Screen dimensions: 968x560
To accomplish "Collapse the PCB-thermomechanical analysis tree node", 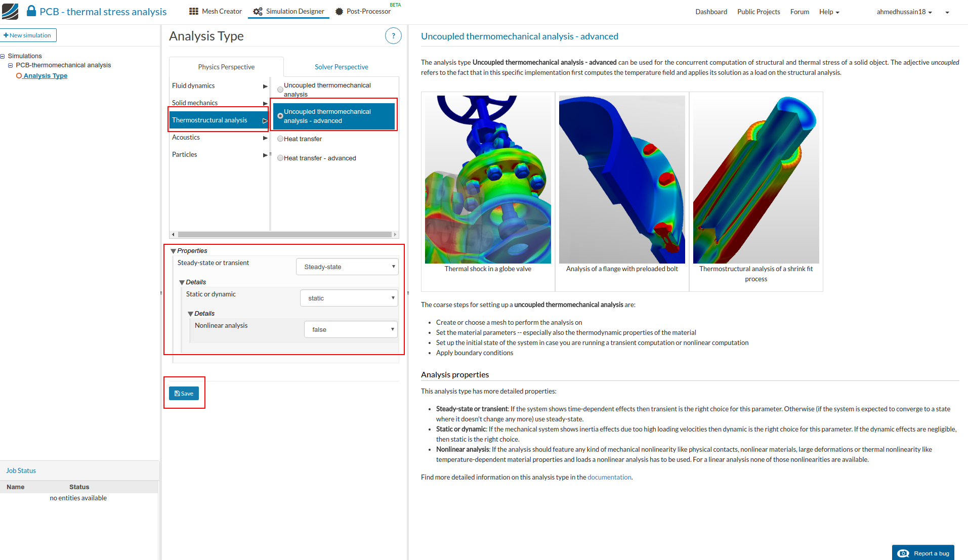I will 10,65.
